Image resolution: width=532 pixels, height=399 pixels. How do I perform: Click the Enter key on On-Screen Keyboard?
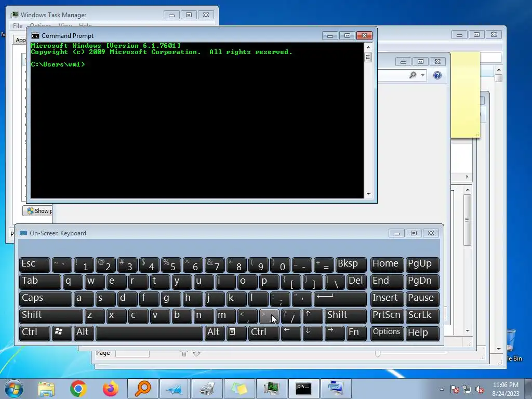click(340, 299)
